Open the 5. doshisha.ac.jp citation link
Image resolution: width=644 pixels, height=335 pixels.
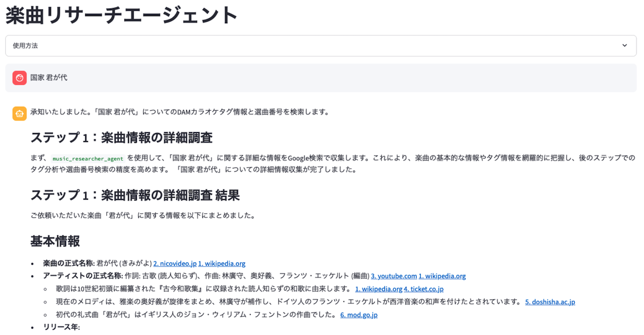pos(550,302)
